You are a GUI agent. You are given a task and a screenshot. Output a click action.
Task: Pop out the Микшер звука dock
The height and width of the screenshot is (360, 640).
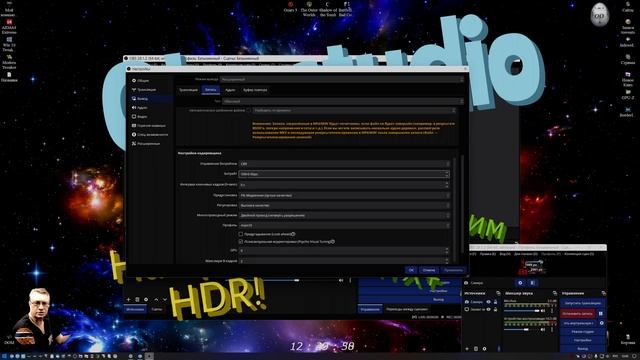coord(554,293)
